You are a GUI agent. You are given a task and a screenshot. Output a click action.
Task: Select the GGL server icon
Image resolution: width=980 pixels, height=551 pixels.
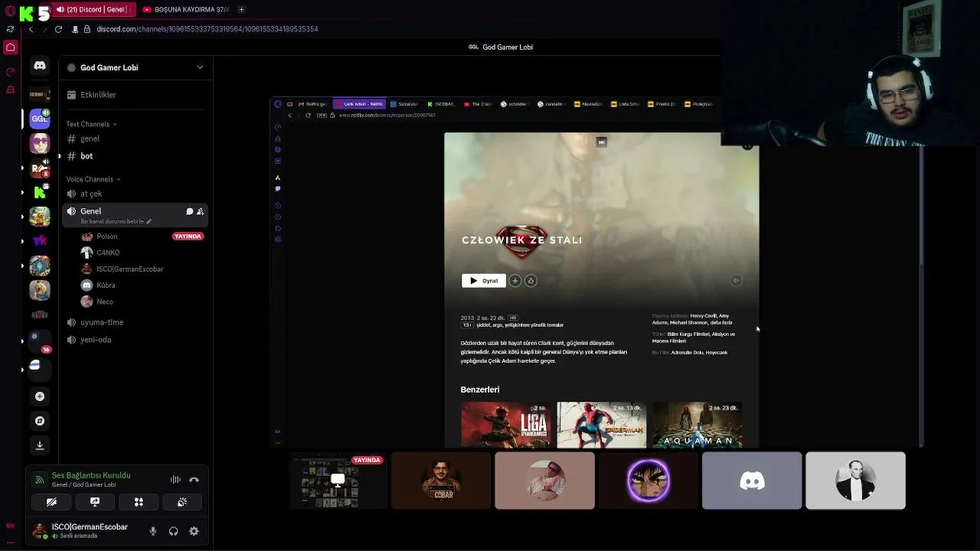40,119
